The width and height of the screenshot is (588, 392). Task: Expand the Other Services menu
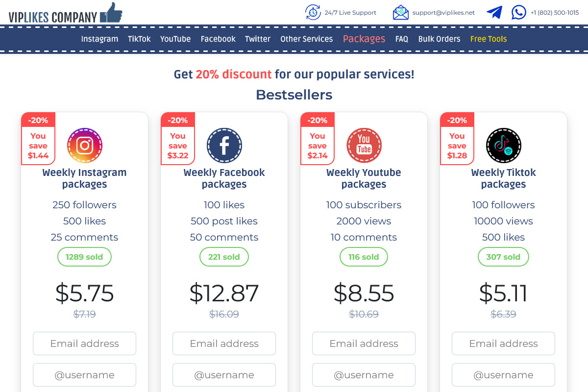pyautogui.click(x=306, y=39)
